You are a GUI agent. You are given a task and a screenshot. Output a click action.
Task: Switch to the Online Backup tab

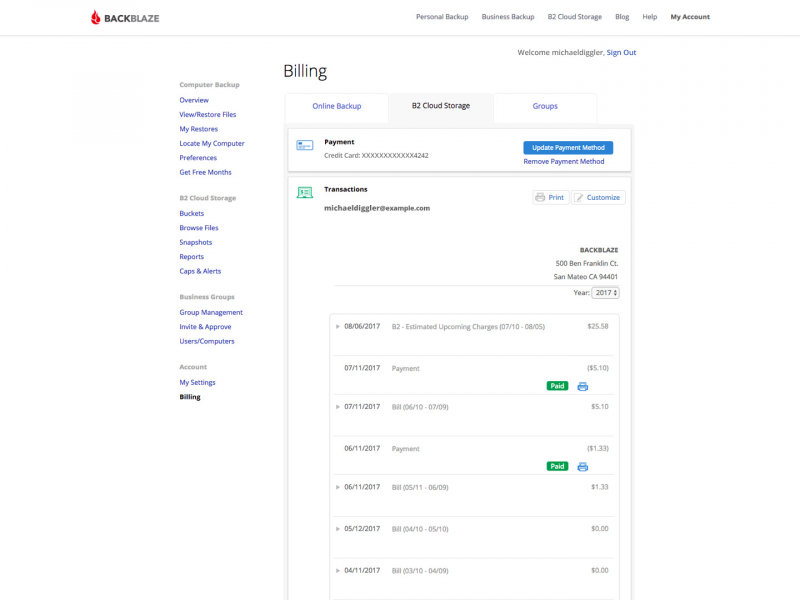[337, 106]
